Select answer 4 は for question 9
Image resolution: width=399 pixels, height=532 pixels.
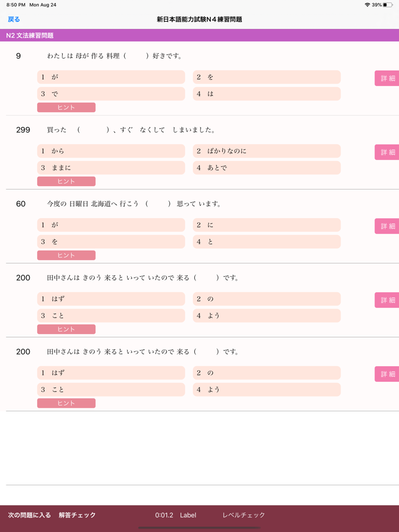tap(267, 93)
